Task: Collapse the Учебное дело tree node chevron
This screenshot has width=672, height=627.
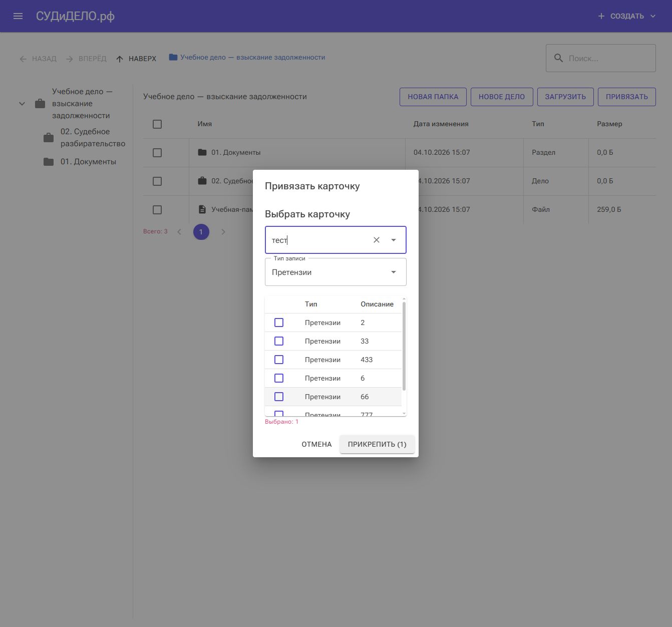Action: point(22,104)
